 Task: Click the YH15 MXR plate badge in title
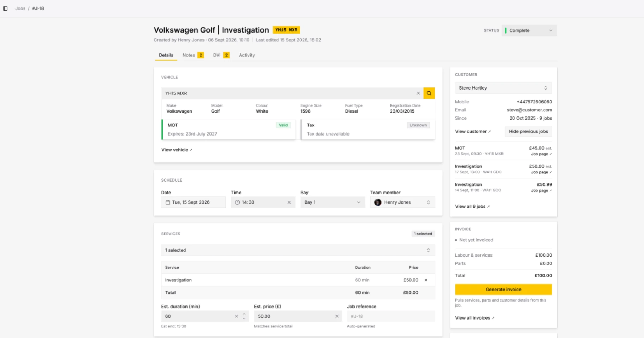[x=286, y=30]
